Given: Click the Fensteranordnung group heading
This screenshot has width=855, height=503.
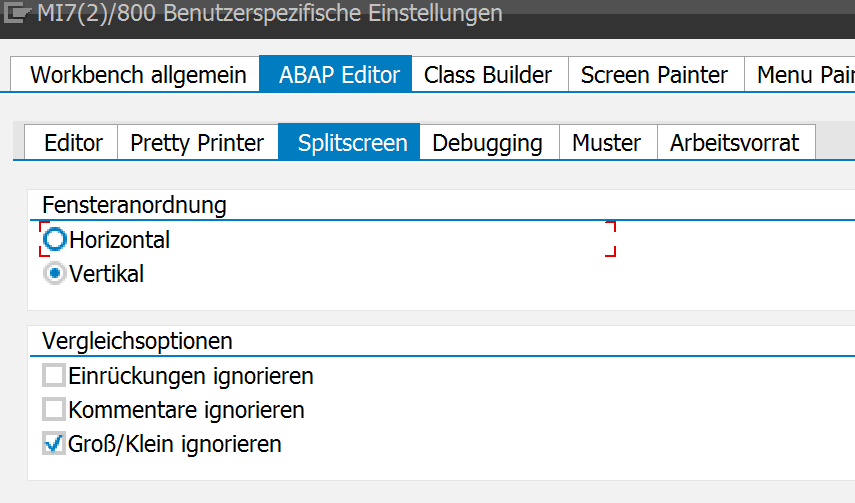Looking at the screenshot, I should [134, 205].
